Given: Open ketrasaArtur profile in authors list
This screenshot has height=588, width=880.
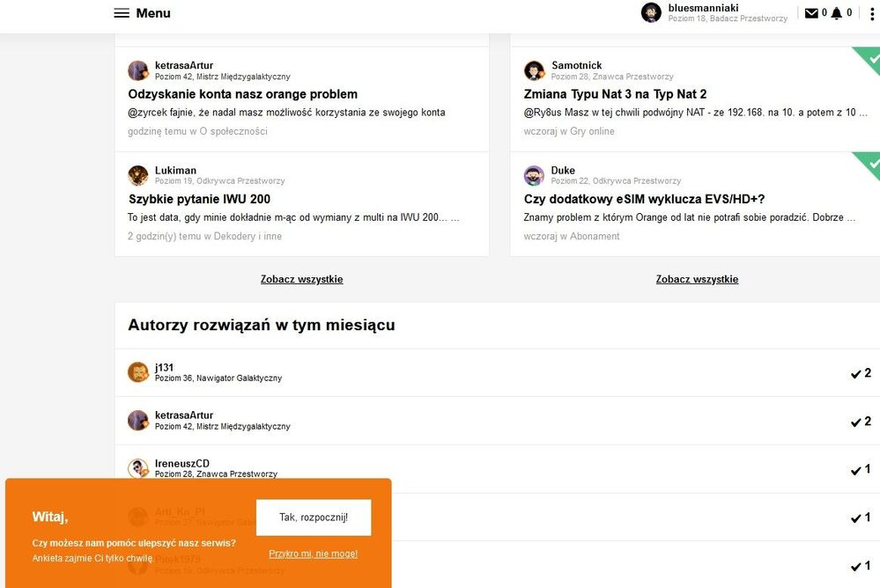Looking at the screenshot, I should tap(184, 415).
